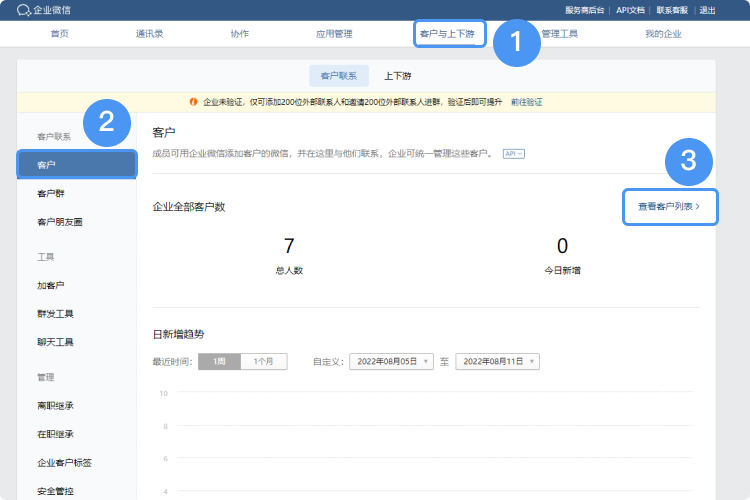Select the 1周 time range toggle
750x500 pixels.
pos(219,361)
